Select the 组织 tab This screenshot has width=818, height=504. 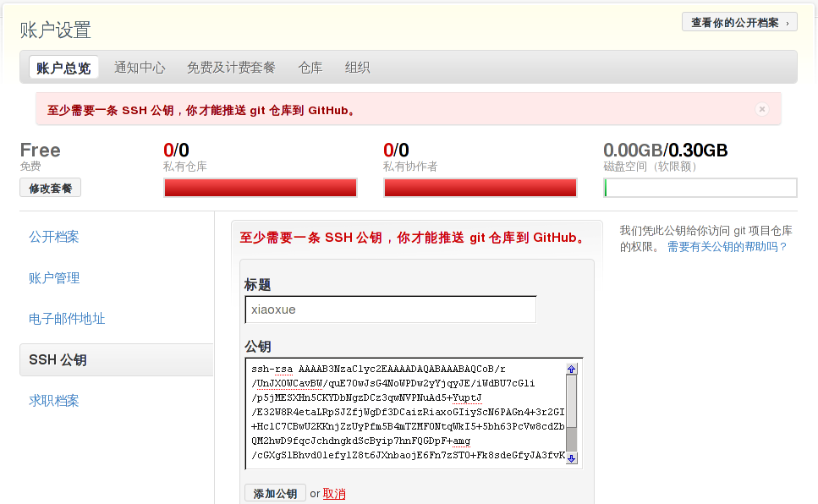point(357,68)
